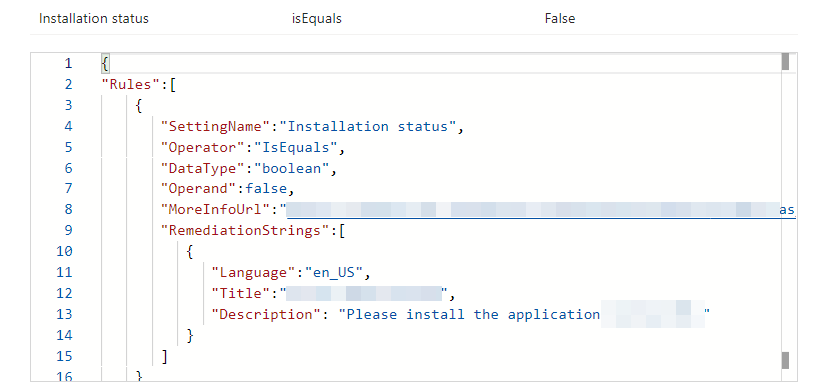The height and width of the screenshot is (385, 828).
Task: Open the underlined MoreInfoUrl link
Action: (x=540, y=210)
